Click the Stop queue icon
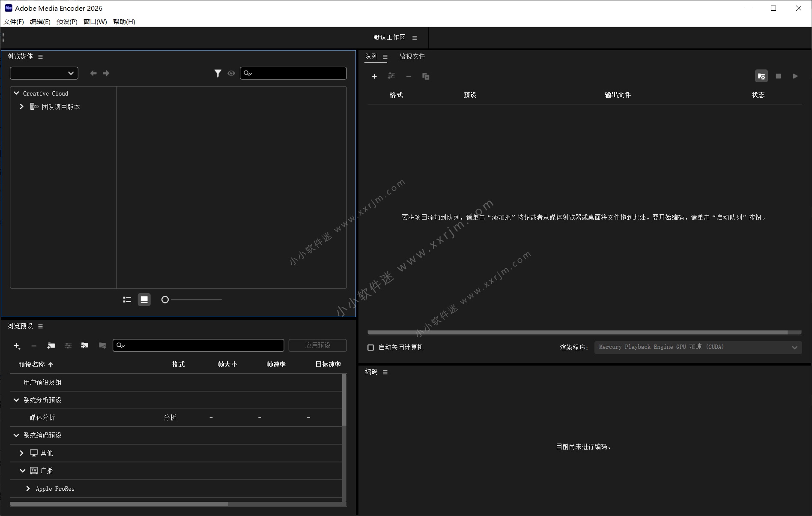This screenshot has width=812, height=516. point(779,76)
